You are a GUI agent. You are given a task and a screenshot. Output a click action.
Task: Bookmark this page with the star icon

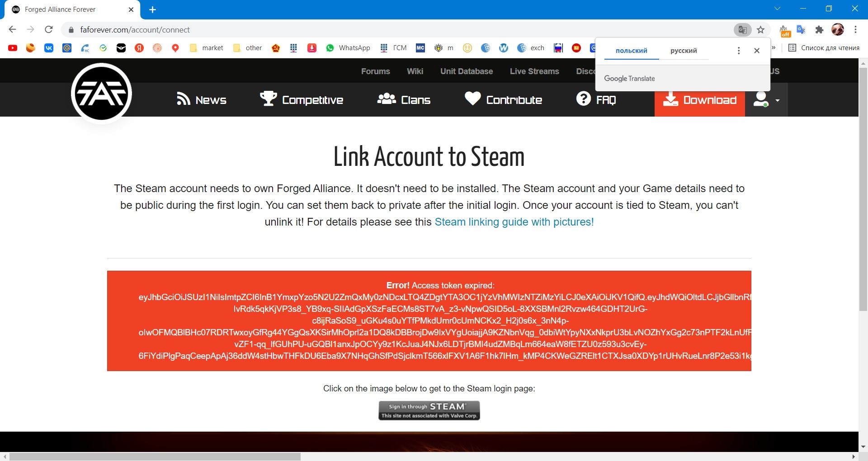(761, 30)
